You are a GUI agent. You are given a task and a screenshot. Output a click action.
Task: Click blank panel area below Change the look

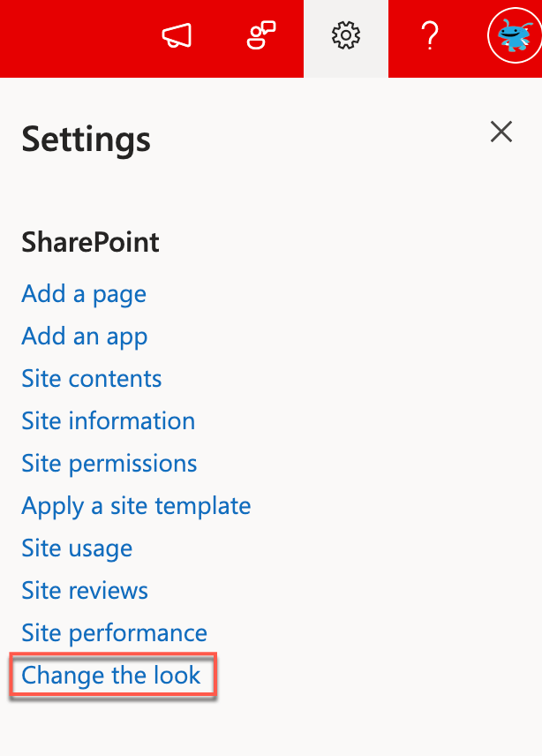click(x=265, y=724)
